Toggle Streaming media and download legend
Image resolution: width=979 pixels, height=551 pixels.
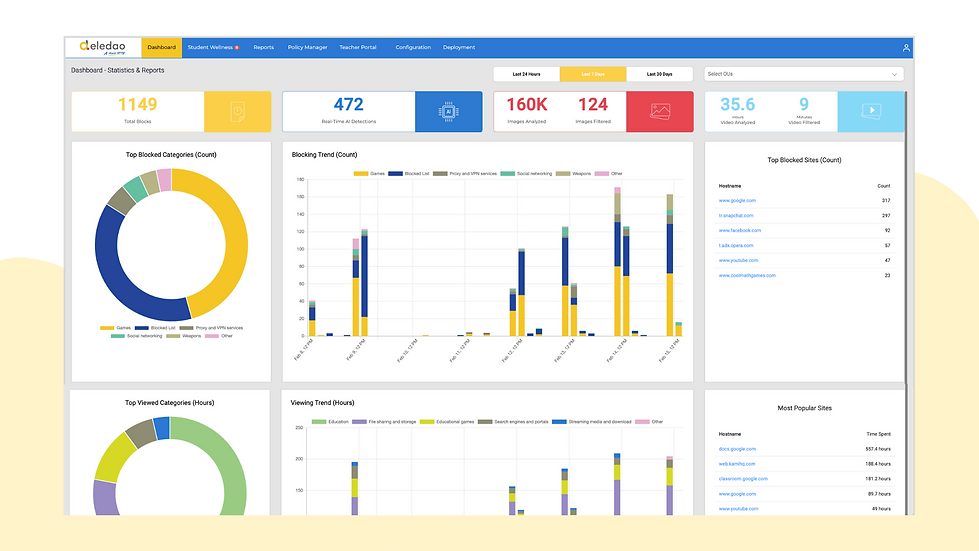pyautogui.click(x=591, y=422)
